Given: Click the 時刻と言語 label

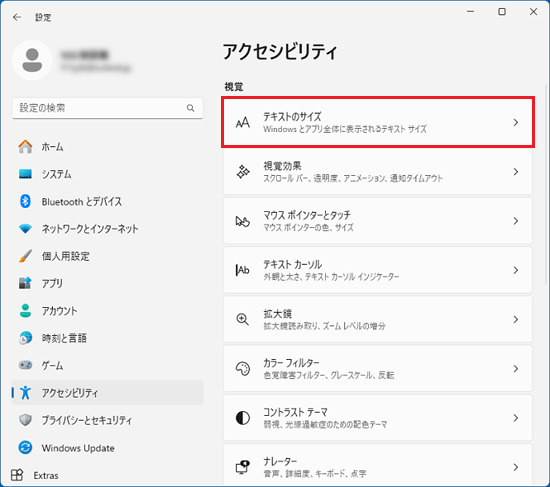Looking at the screenshot, I should click(x=64, y=338).
